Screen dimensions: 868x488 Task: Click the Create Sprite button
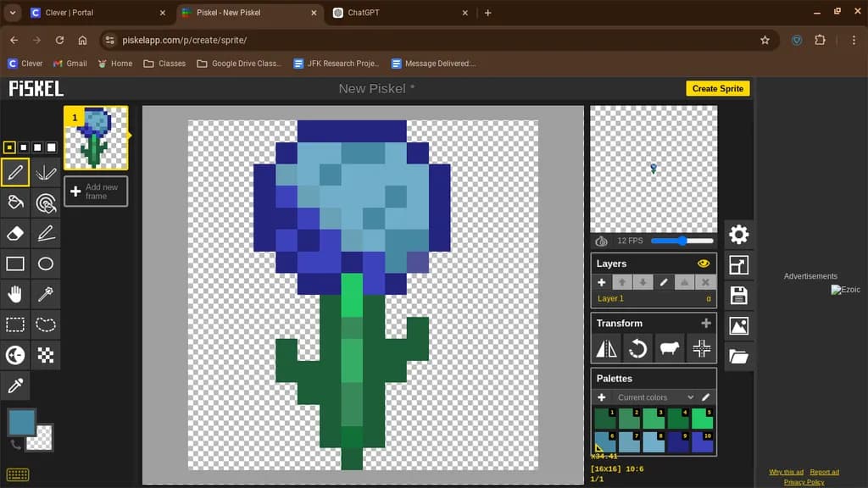coord(717,88)
